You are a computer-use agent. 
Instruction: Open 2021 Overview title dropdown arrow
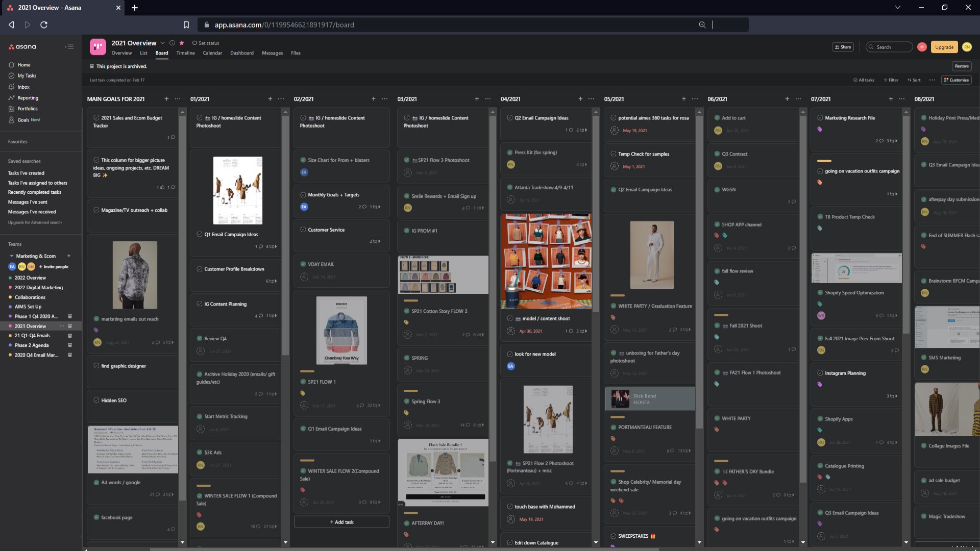coord(162,43)
